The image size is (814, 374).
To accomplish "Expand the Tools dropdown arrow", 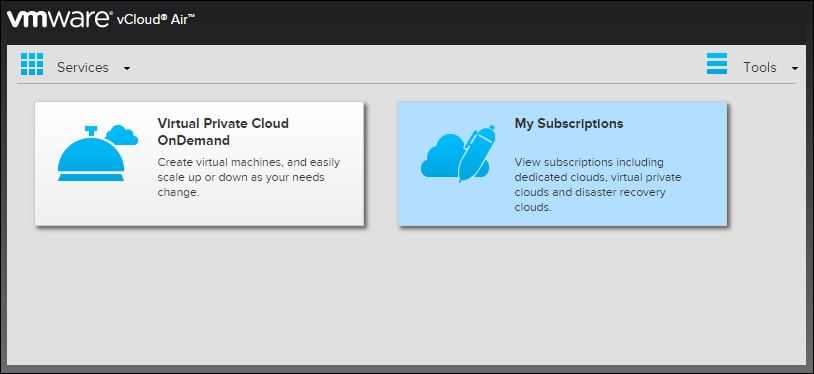I will click(x=794, y=68).
